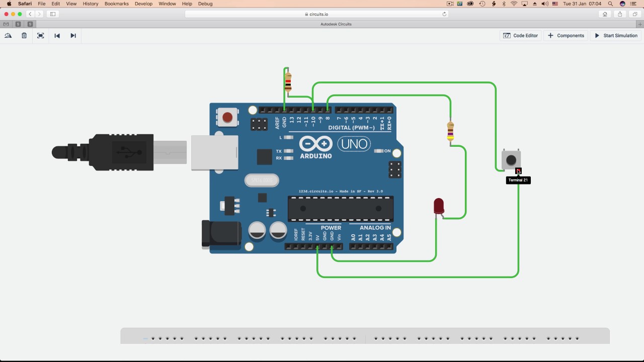This screenshot has width=644, height=362.
Task: Click the Arduino red reset button
Action: pos(227,117)
